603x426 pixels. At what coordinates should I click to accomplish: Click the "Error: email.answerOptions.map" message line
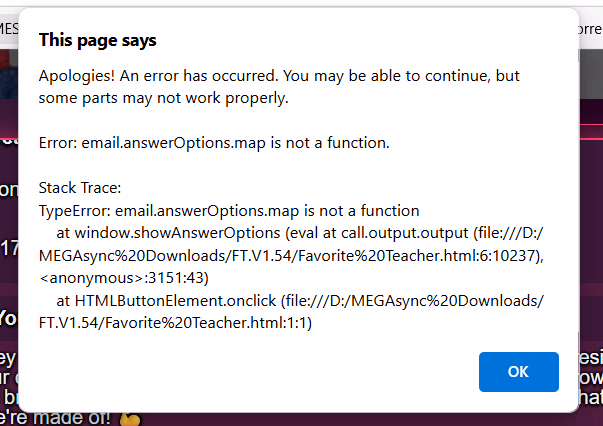click(214, 143)
